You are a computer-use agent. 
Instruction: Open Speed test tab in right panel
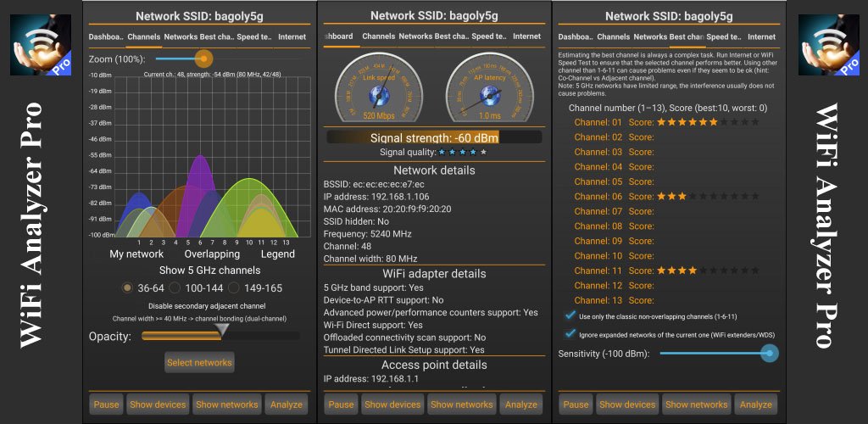click(725, 37)
